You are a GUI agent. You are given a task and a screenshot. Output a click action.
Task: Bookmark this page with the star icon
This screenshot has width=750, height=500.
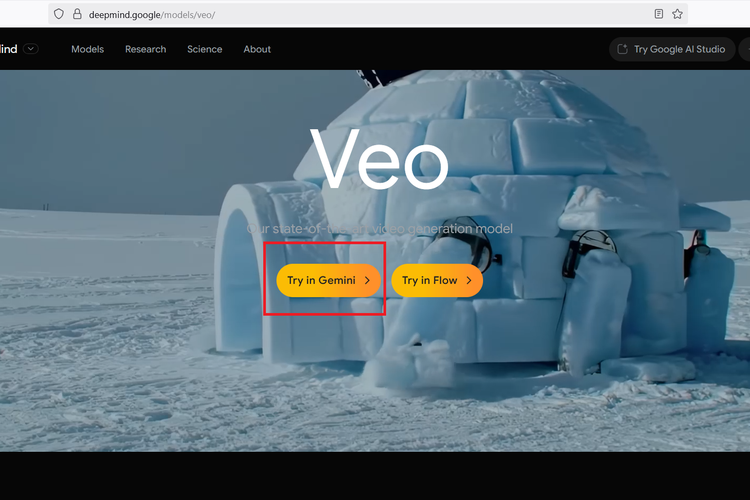point(677,14)
